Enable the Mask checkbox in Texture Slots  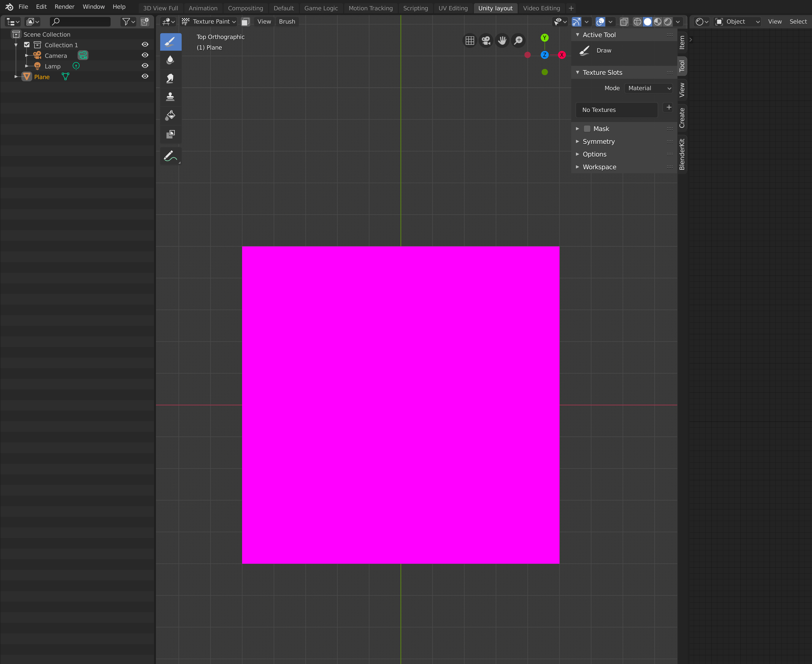(587, 128)
